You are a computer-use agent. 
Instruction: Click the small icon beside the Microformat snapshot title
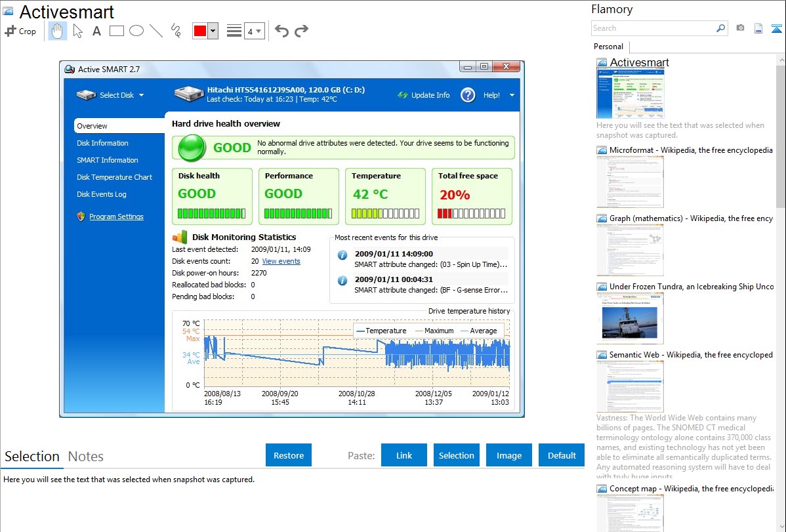pos(602,150)
